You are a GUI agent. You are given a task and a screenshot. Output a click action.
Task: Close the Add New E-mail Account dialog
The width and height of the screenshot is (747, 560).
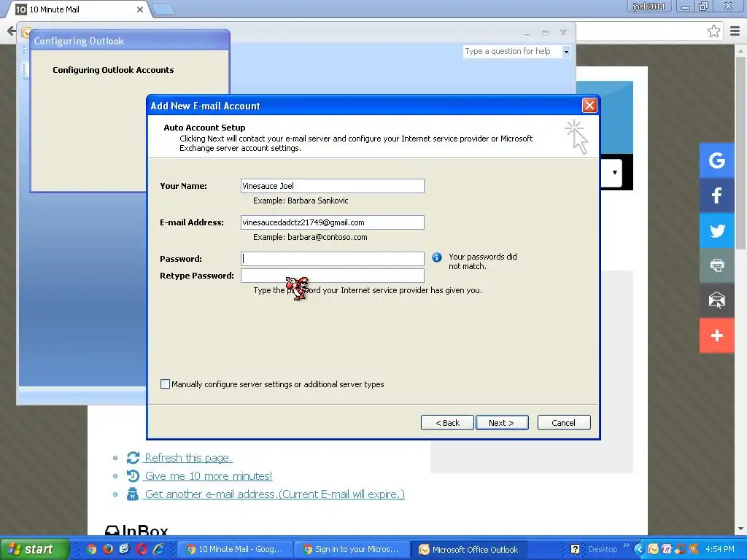tap(589, 105)
